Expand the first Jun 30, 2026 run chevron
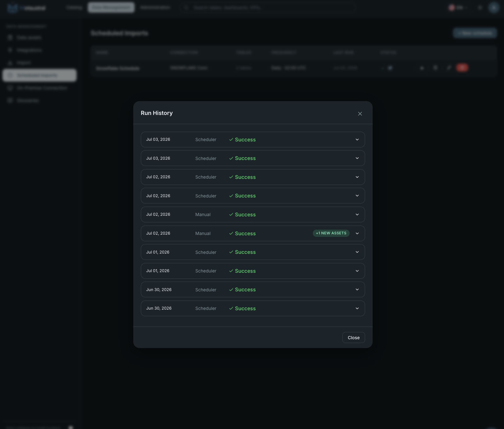The width and height of the screenshot is (504, 429). (357, 289)
